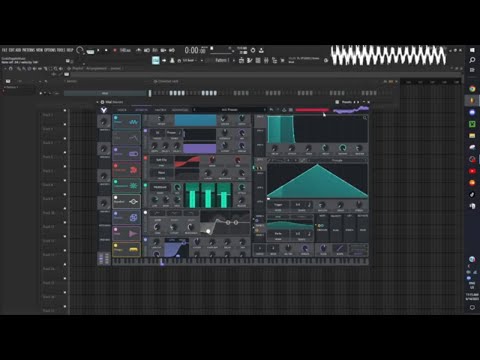Open the OPTIONS menu
480x360 pixels.
(x=50, y=50)
